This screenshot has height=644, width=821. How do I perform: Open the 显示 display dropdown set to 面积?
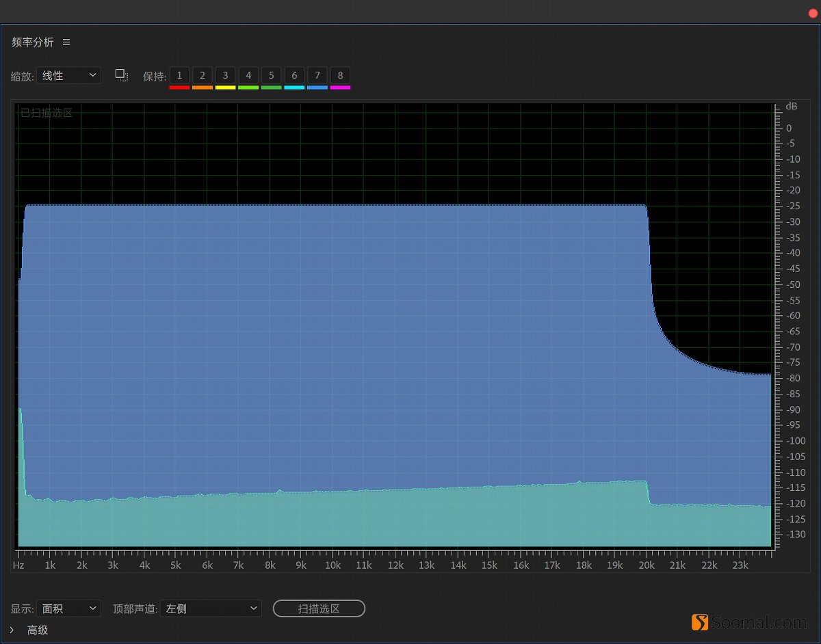point(68,608)
